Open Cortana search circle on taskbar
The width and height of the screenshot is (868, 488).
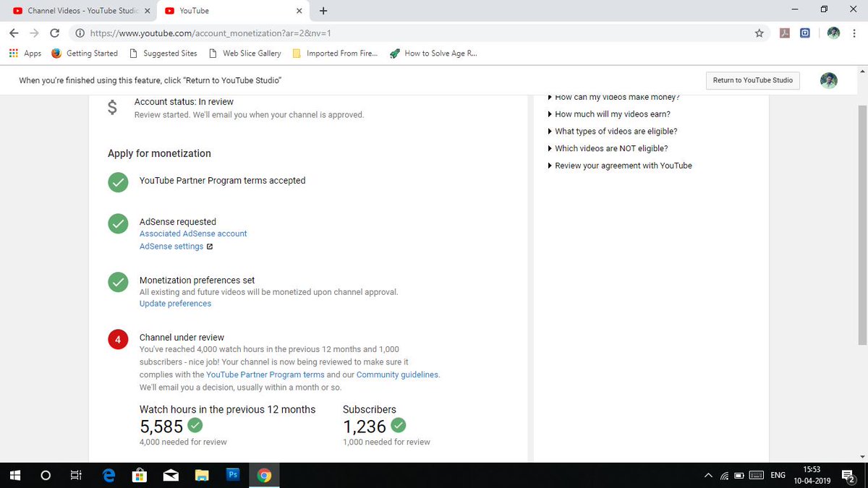point(46,475)
